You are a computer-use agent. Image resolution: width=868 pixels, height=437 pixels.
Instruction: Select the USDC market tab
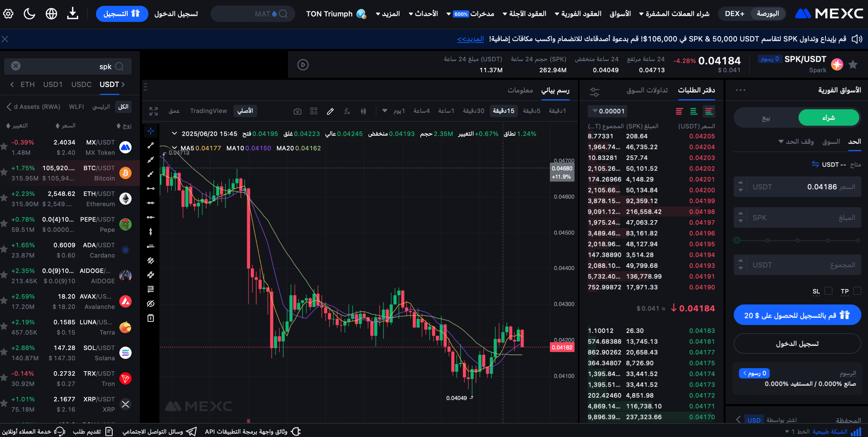pos(81,84)
